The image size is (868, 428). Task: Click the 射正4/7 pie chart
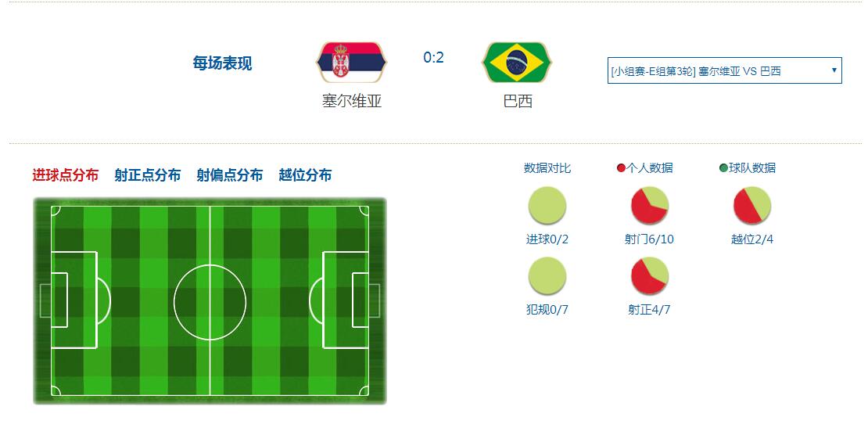click(x=649, y=275)
